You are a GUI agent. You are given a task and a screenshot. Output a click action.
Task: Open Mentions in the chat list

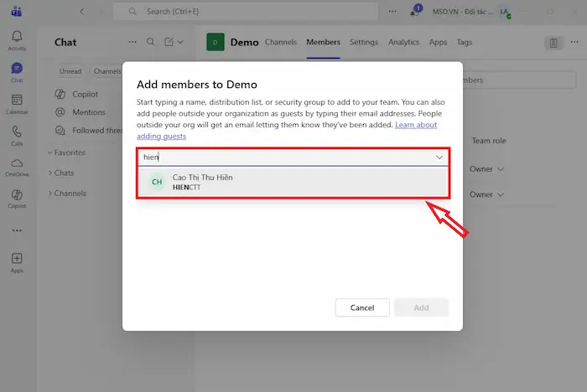89,112
